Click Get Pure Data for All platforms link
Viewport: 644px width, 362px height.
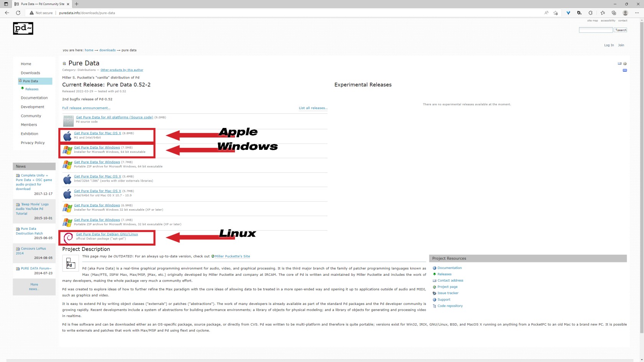click(115, 117)
